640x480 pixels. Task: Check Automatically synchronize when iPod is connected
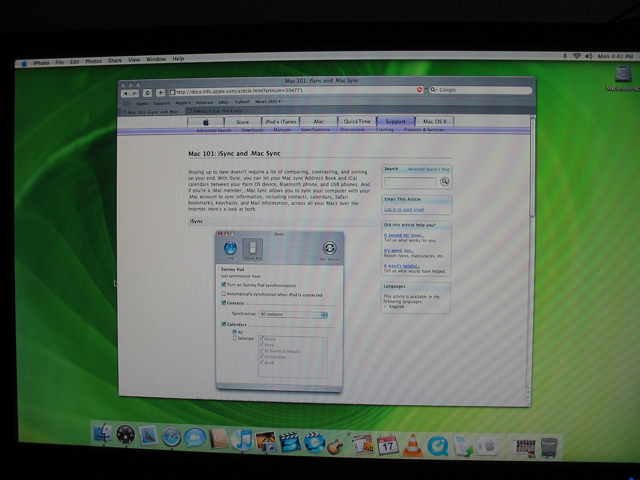click(223, 293)
